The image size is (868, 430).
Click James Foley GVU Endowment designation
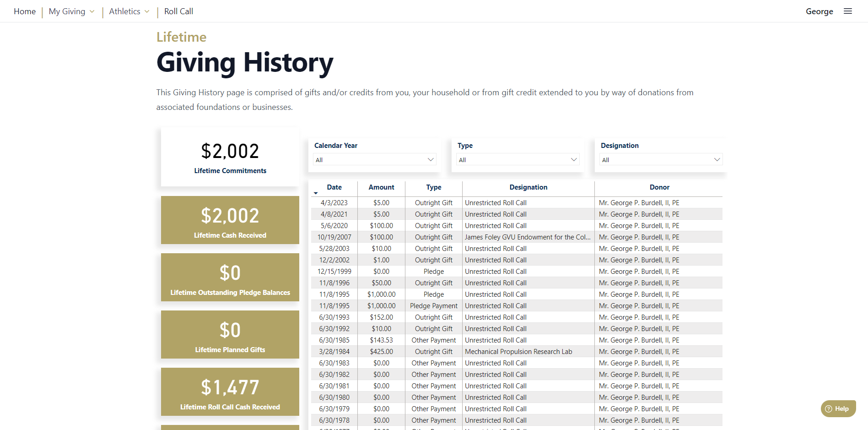point(528,237)
